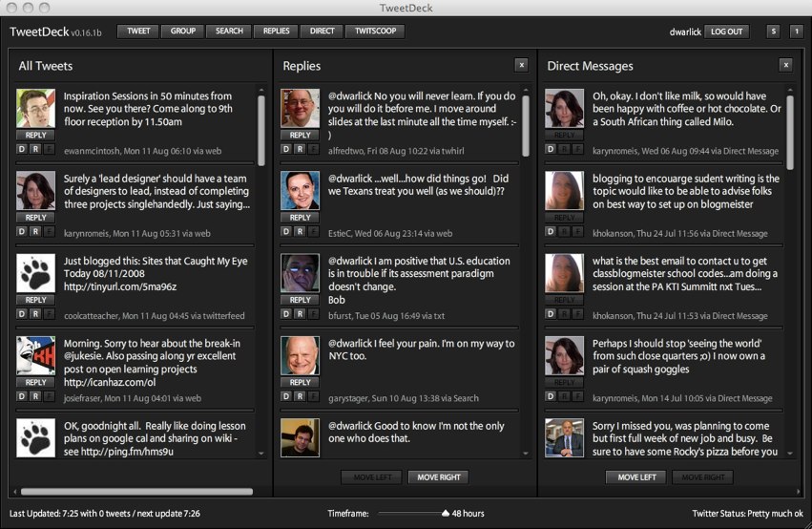
Task: Click the R icon under garystager reply
Action: [300, 396]
